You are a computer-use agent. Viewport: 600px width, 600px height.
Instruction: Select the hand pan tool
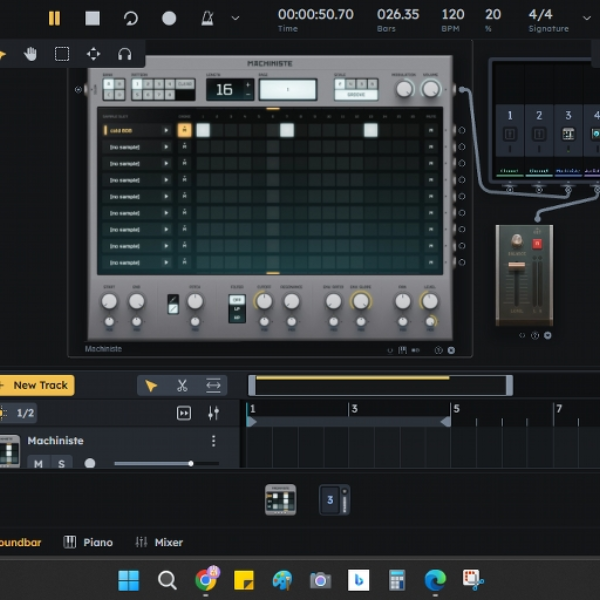30,54
